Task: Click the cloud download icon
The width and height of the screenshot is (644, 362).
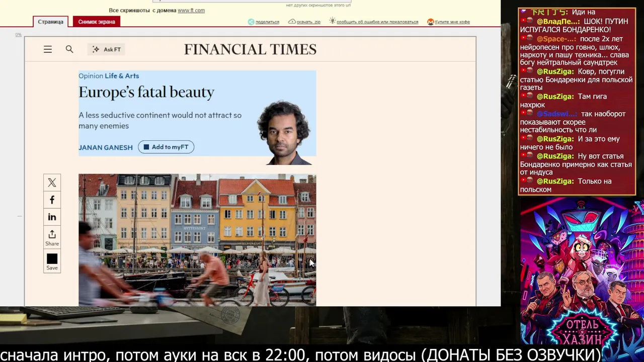Action: 292,22
